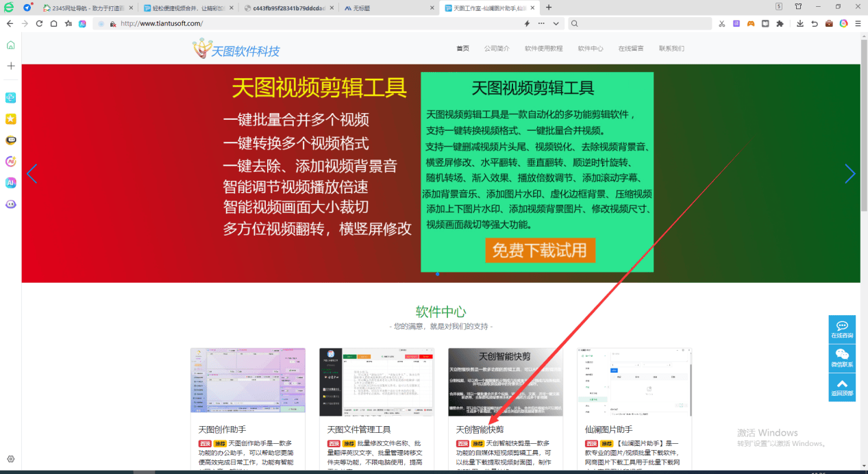868x474 pixels.
Task: Click the 天创智能快剪 title link
Action: point(480,429)
